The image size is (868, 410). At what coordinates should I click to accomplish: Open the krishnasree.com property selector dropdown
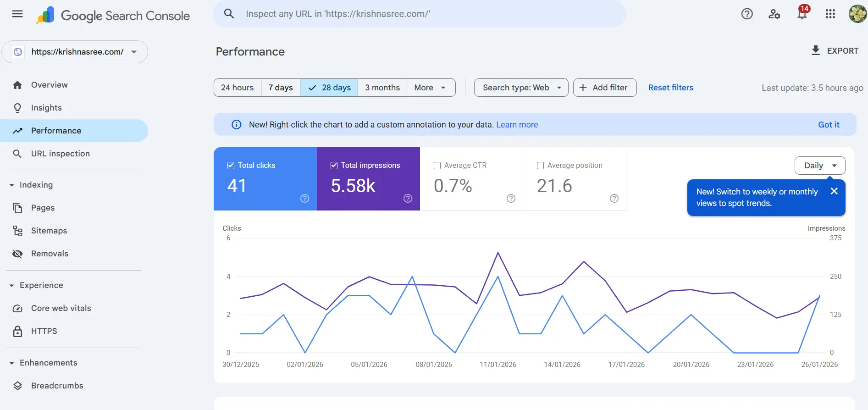(75, 52)
